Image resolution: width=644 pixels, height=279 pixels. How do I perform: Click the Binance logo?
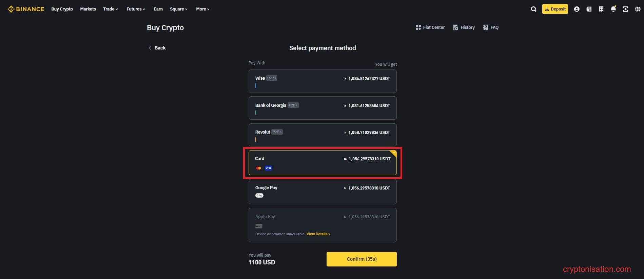[x=26, y=9]
